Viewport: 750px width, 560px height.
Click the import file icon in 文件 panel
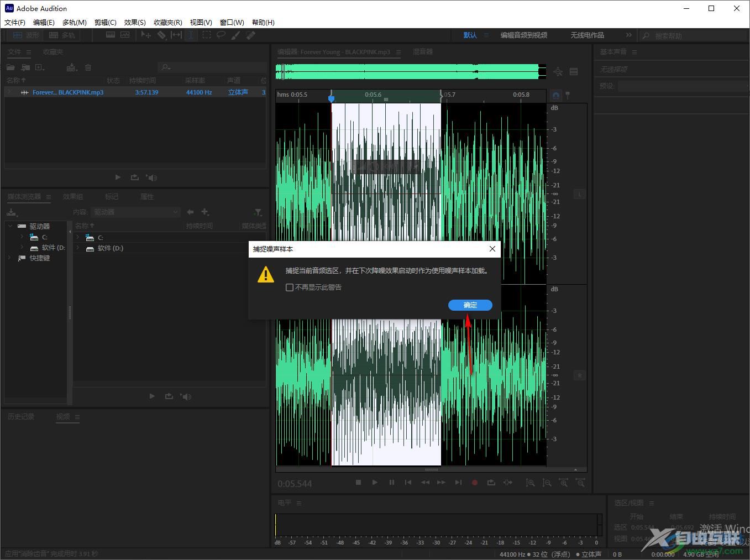pyautogui.click(x=25, y=67)
